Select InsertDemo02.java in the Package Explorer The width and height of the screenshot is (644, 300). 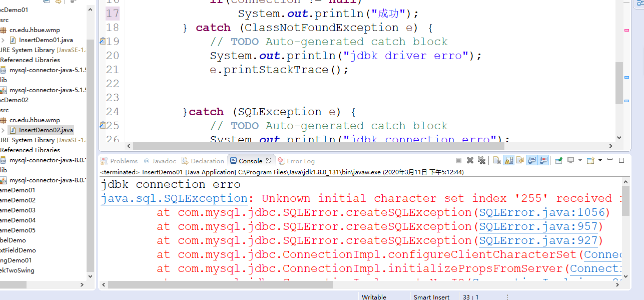point(46,130)
